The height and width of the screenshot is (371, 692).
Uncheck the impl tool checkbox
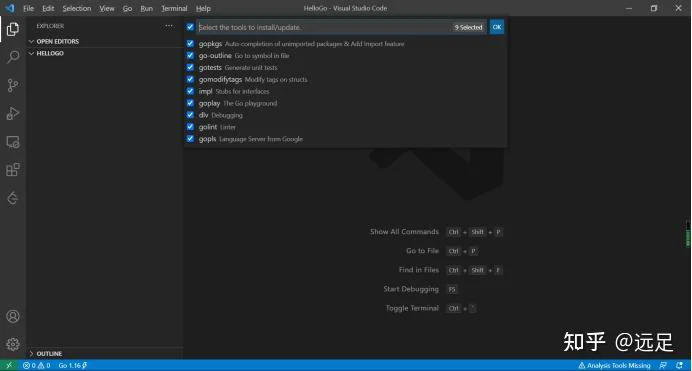click(190, 91)
